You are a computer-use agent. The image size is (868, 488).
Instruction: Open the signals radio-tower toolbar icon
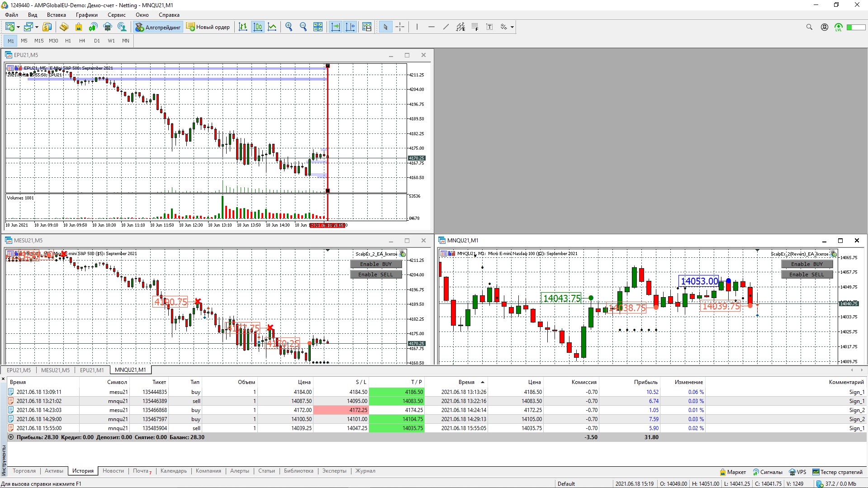pos(93,27)
